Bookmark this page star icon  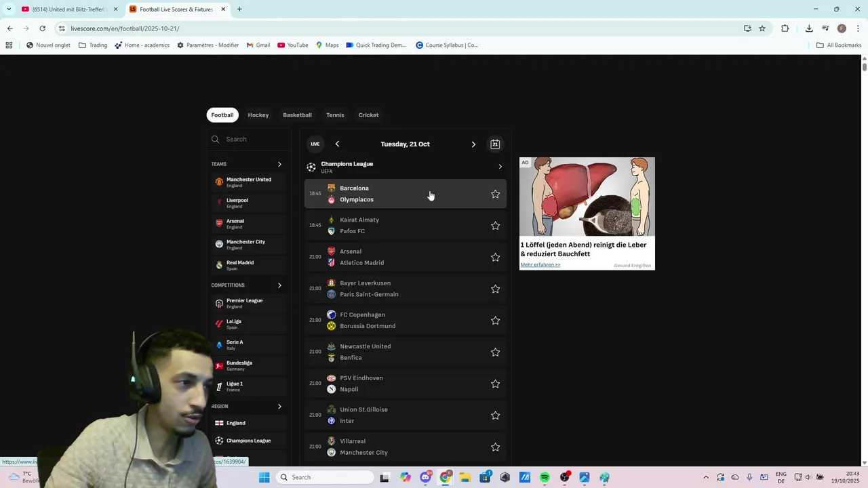click(x=762, y=28)
